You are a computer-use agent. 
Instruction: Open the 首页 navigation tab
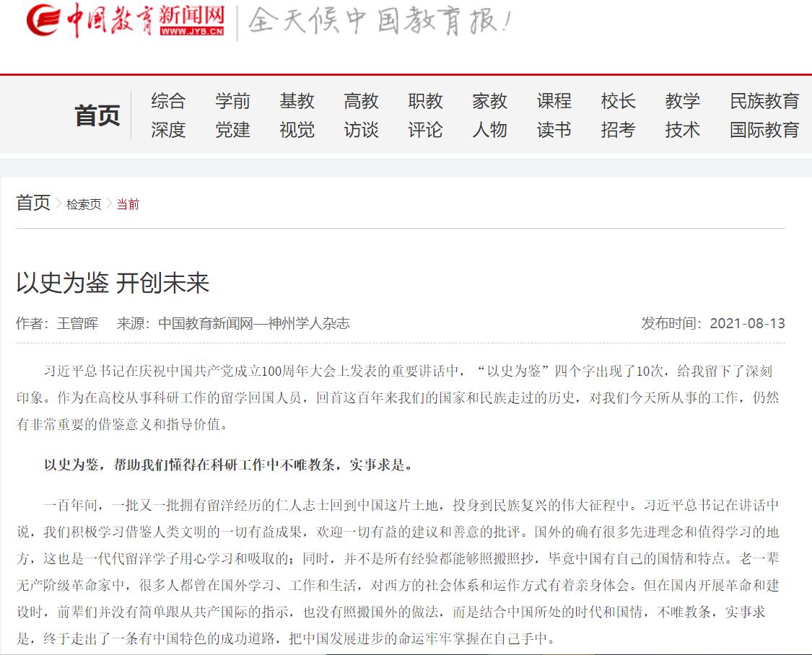[100, 115]
